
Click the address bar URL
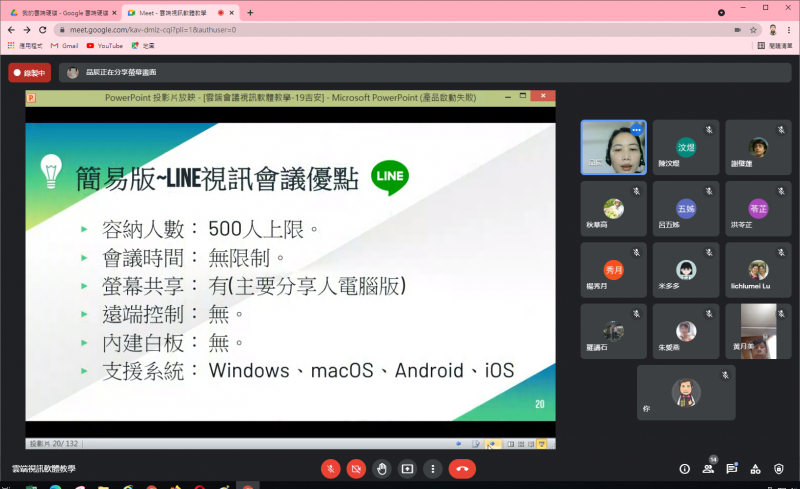153,30
